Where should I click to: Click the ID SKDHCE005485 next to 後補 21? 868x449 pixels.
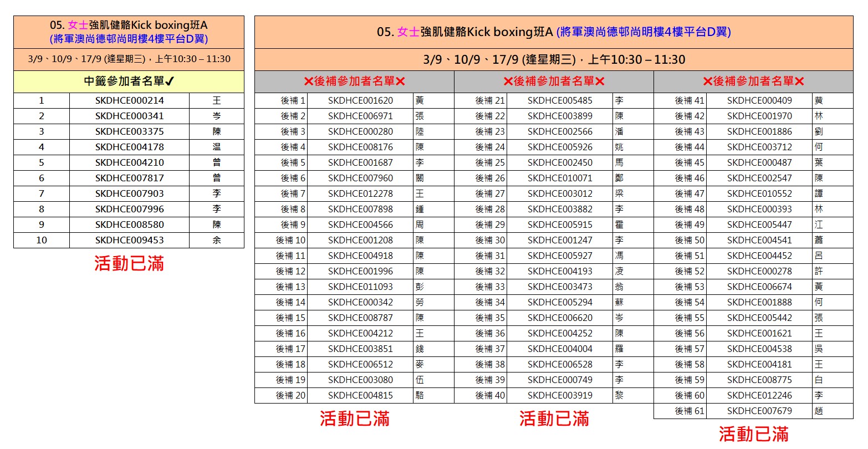pyautogui.click(x=560, y=100)
